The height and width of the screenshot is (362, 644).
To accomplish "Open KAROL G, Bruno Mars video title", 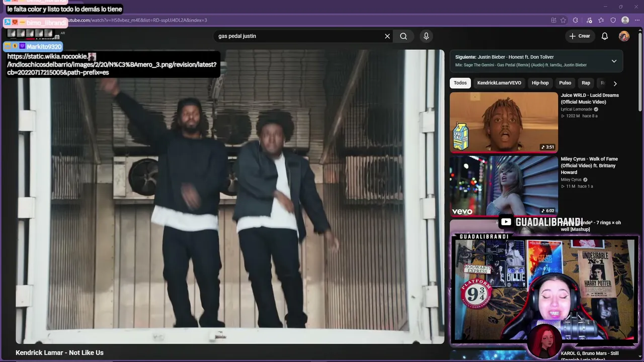I will pos(590,356).
